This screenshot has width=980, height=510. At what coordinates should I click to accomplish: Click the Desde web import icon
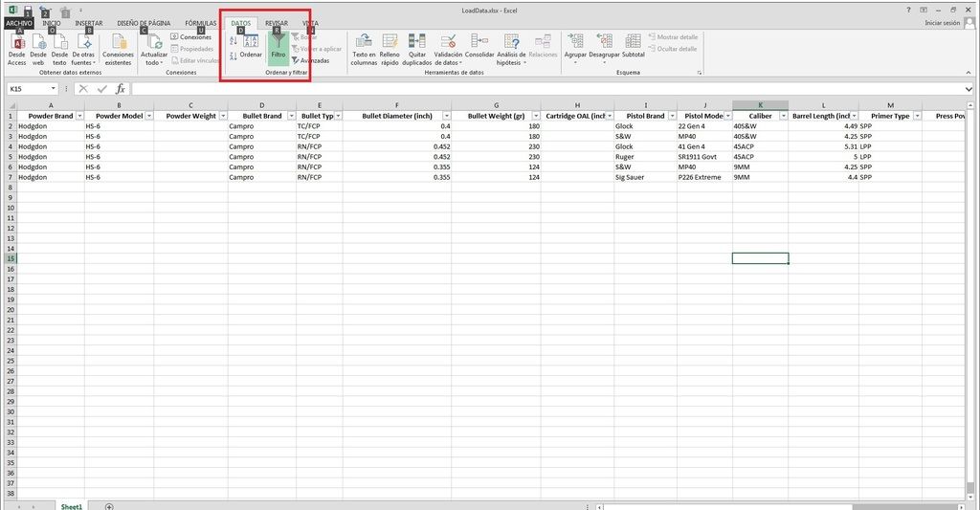pyautogui.click(x=38, y=50)
